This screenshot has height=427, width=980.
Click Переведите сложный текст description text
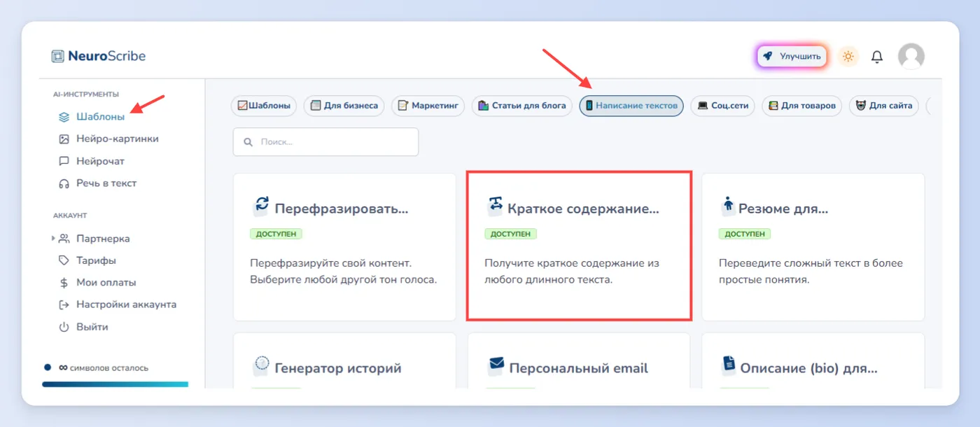pyautogui.click(x=811, y=272)
